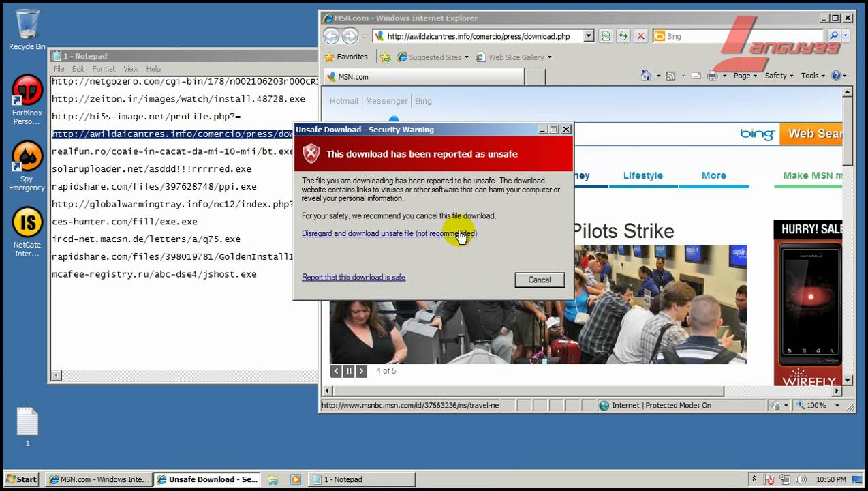Launch NetGate Internet Security shortcut
The width and height of the screenshot is (868, 491).
pyautogui.click(x=27, y=232)
